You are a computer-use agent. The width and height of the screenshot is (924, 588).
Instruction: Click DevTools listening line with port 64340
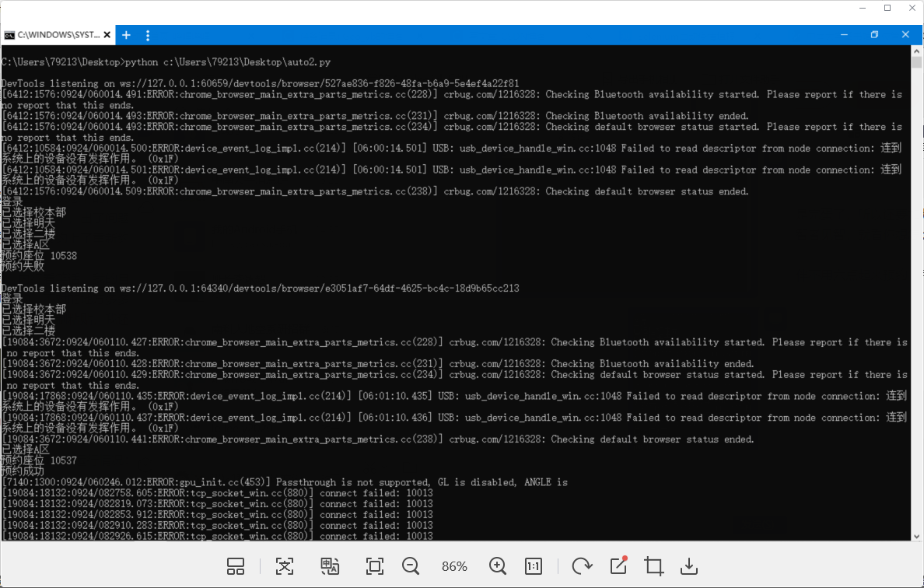click(x=260, y=288)
